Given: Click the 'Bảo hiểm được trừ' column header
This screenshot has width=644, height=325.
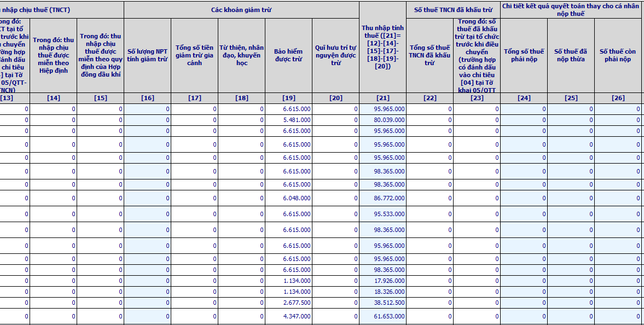Looking at the screenshot, I should point(288,55).
